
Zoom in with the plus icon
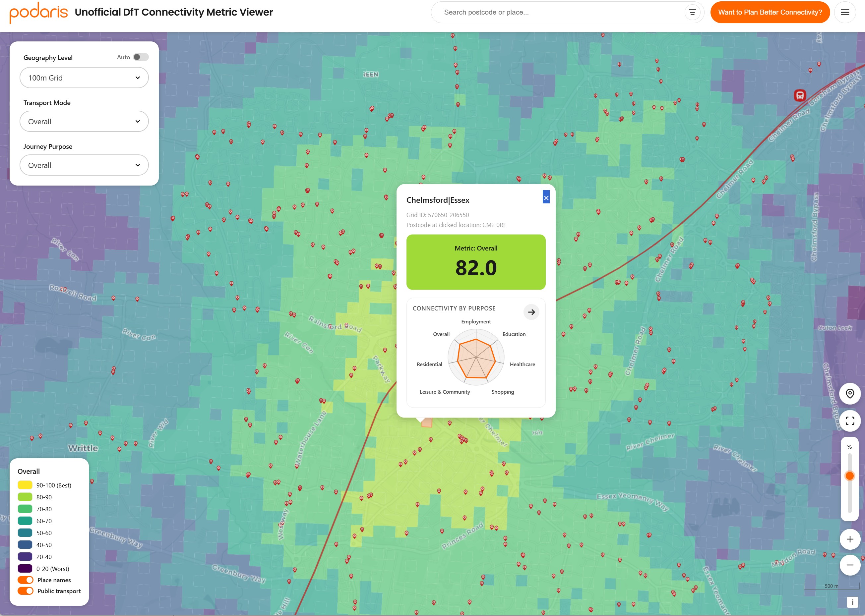(850, 539)
